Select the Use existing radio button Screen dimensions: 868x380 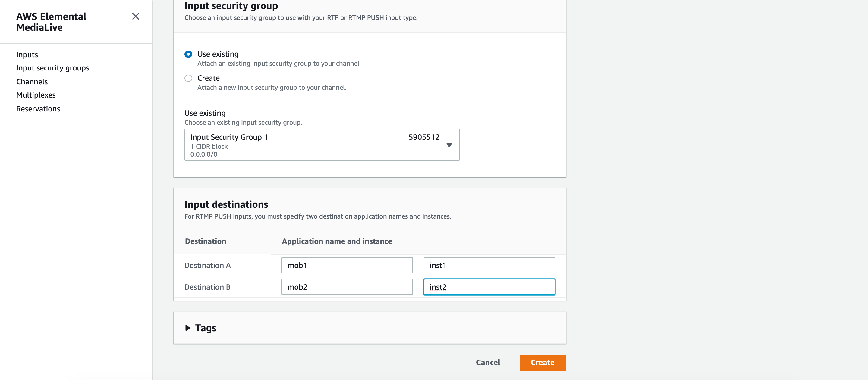[x=188, y=54]
